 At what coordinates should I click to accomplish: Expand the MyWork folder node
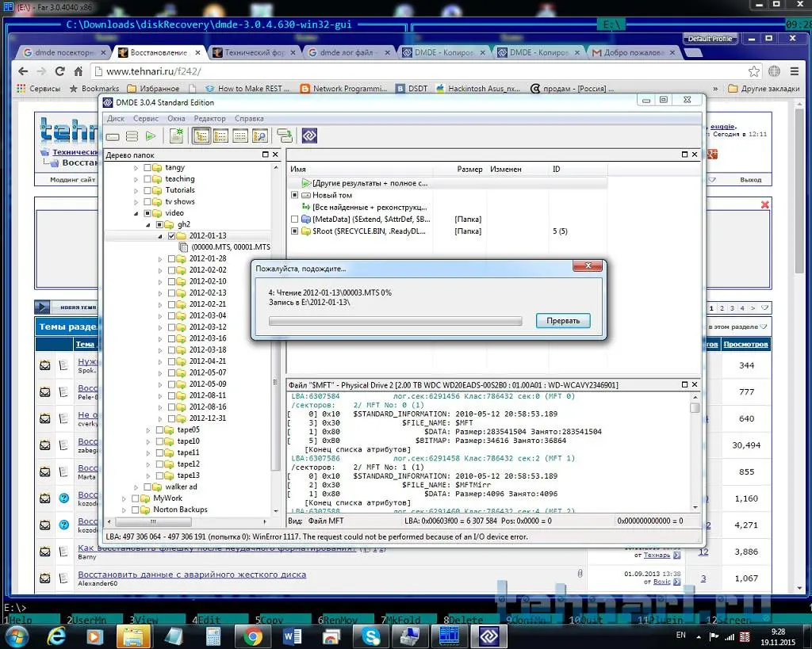[124, 498]
